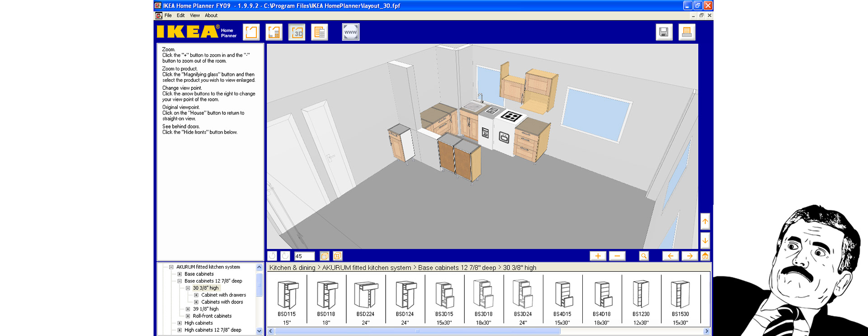Click the category tree scroll up arrow
Viewport: 868px width, 336px height.
tap(259, 267)
